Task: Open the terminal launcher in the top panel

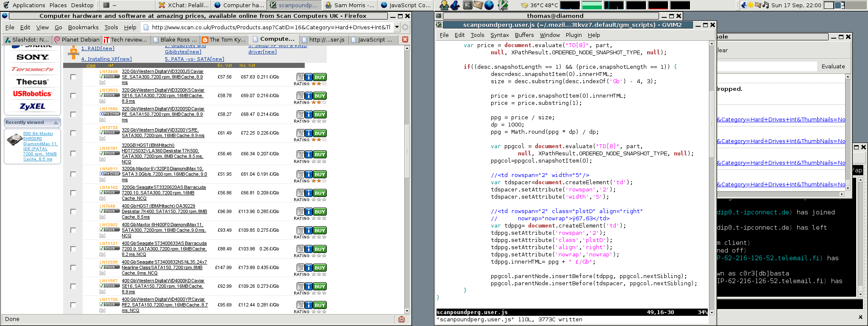Action: click(x=467, y=5)
